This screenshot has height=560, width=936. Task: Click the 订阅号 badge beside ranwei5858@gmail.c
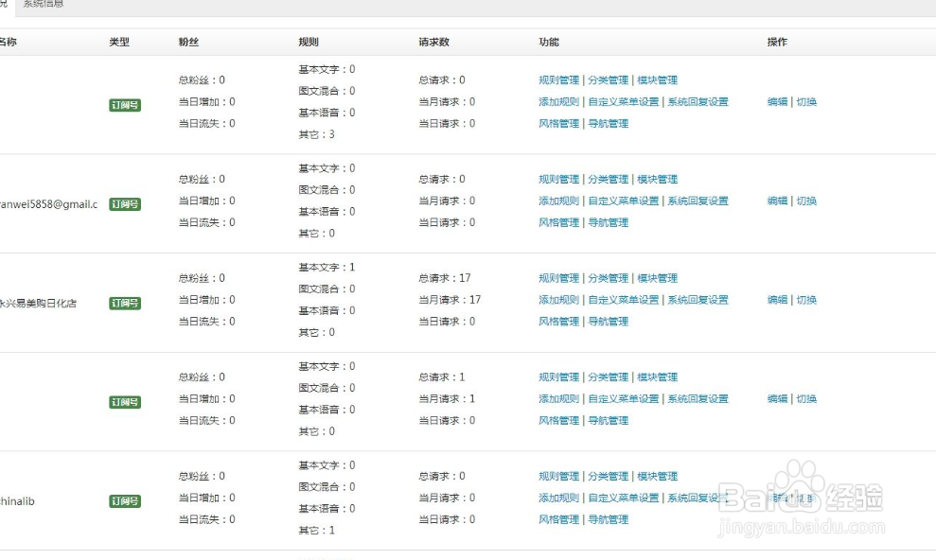pyautogui.click(x=124, y=204)
